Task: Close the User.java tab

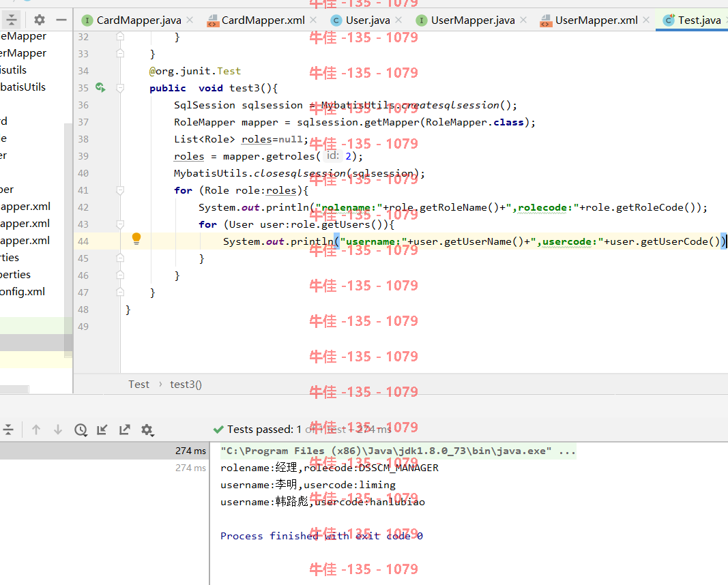Action: click(398, 20)
